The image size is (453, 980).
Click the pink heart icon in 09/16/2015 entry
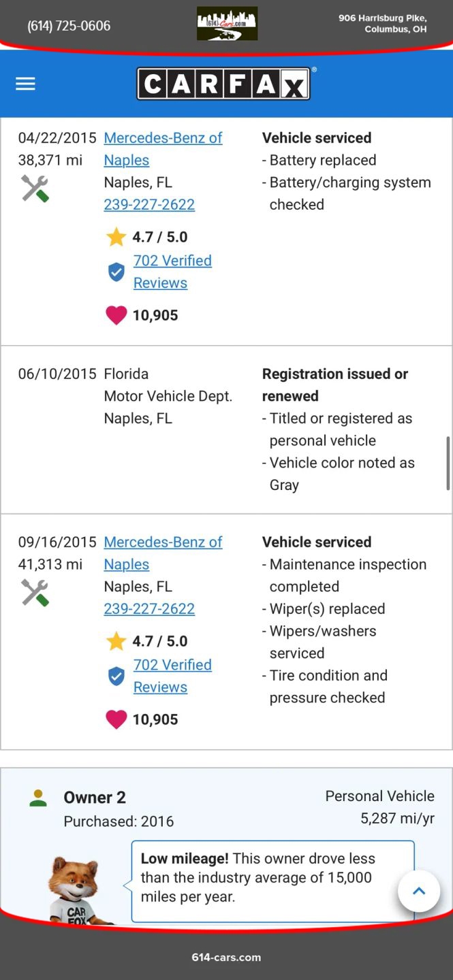116,719
